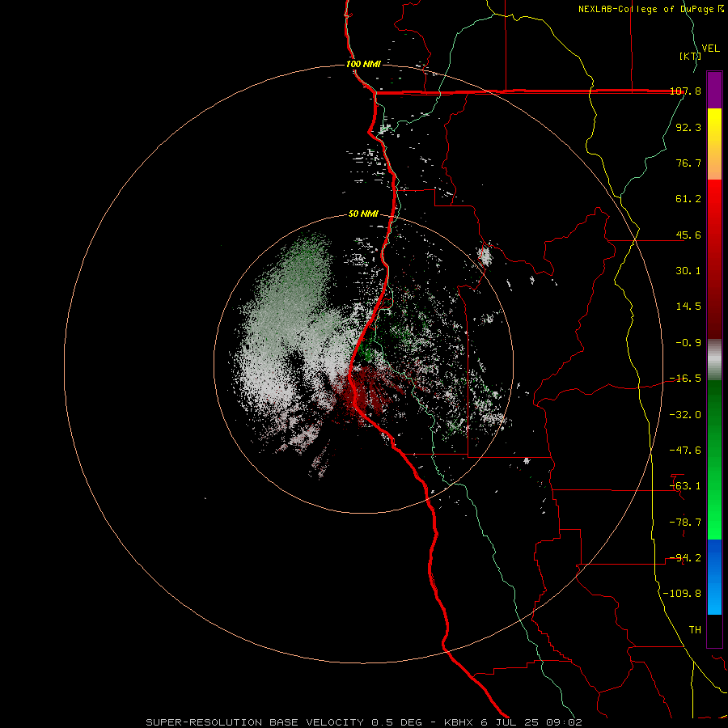Click the yellow-orange segment of the color bar
This screenshot has height=728, width=728.
pos(714,144)
